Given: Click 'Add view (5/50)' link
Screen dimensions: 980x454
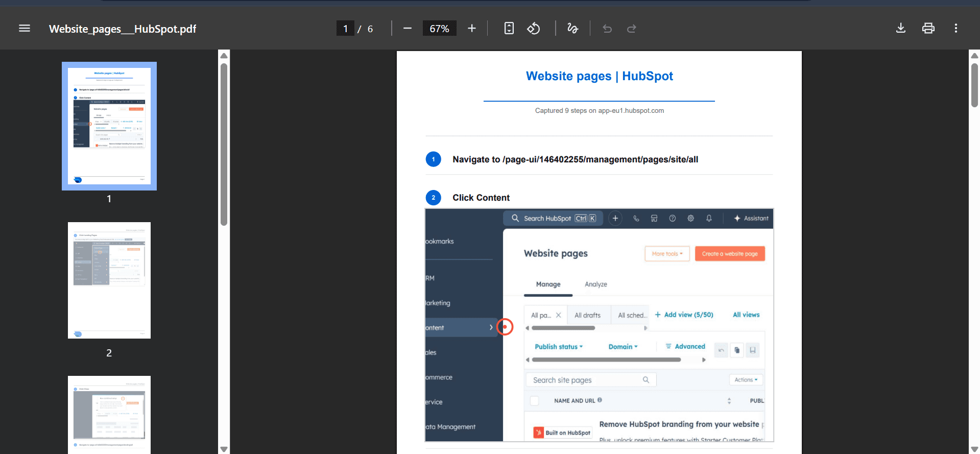Looking at the screenshot, I should pyautogui.click(x=684, y=315).
